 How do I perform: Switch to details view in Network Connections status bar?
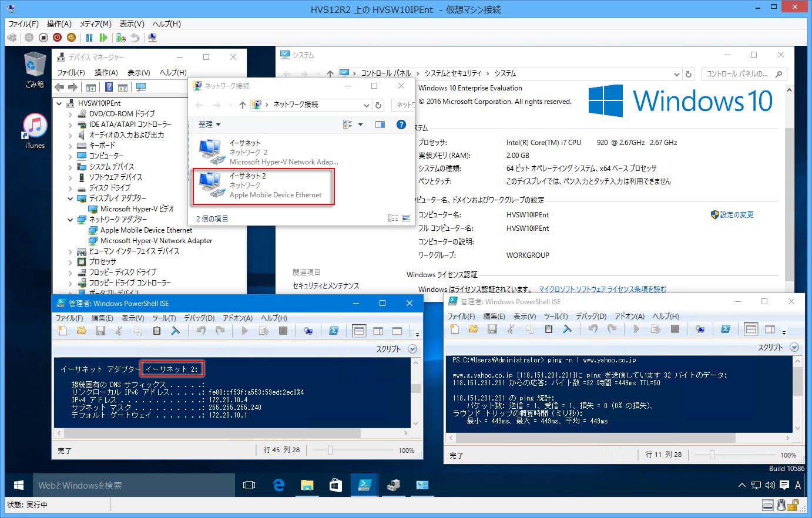tap(393, 218)
